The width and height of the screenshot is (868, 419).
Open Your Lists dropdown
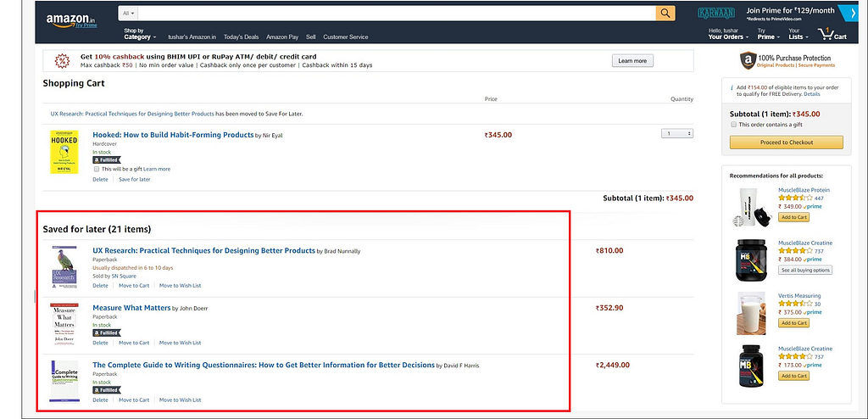click(798, 34)
